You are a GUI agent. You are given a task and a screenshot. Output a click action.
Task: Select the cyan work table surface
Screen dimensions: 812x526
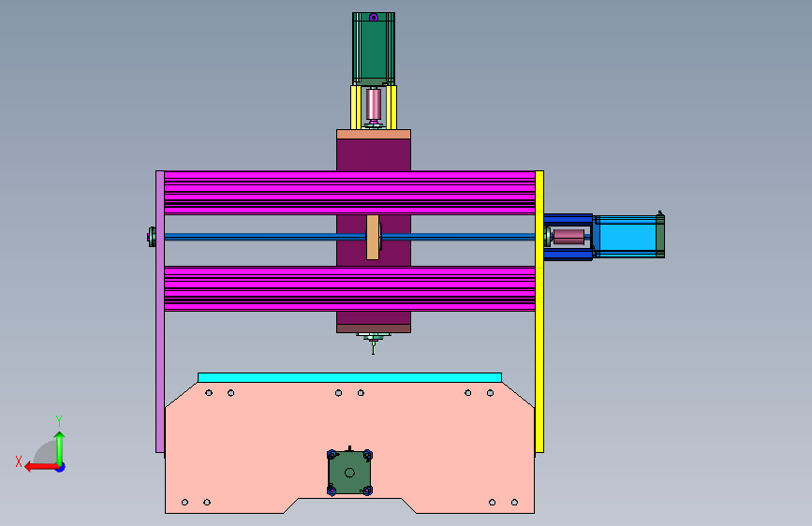pos(349,377)
